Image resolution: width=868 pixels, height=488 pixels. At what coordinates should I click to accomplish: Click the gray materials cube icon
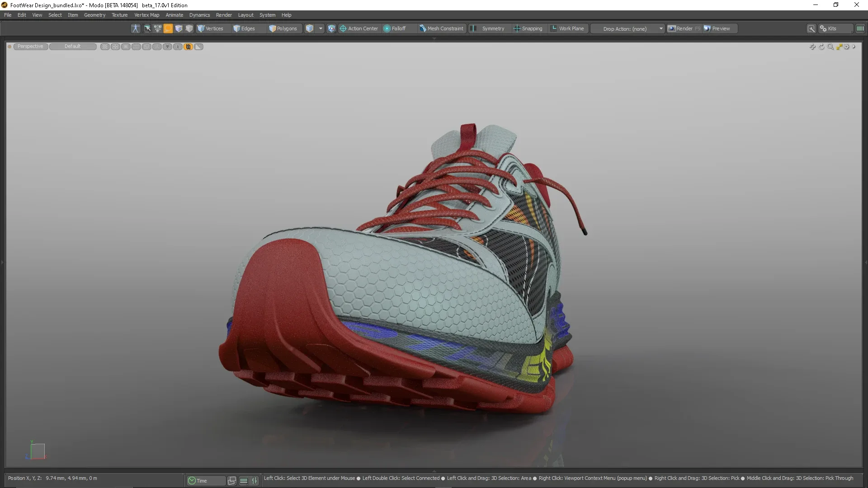pyautogui.click(x=189, y=28)
